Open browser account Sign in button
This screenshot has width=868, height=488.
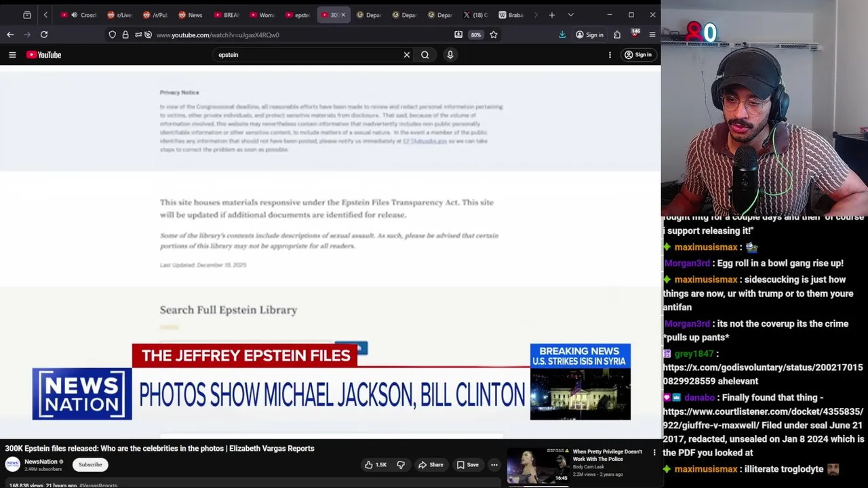[x=589, y=35]
